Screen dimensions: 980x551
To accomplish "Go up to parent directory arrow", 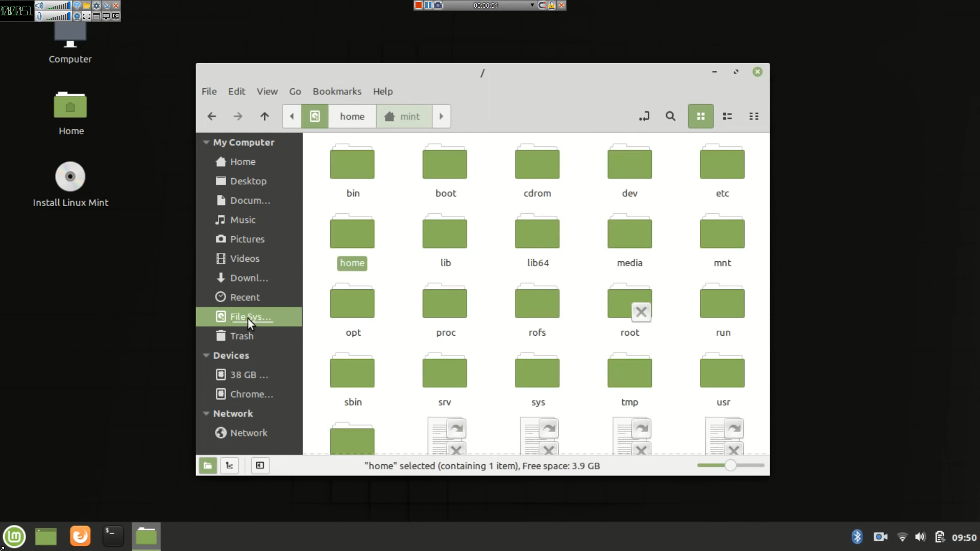I will (x=264, y=116).
